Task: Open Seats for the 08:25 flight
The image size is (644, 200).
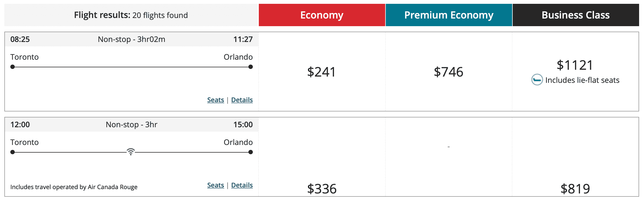Action: [x=215, y=100]
